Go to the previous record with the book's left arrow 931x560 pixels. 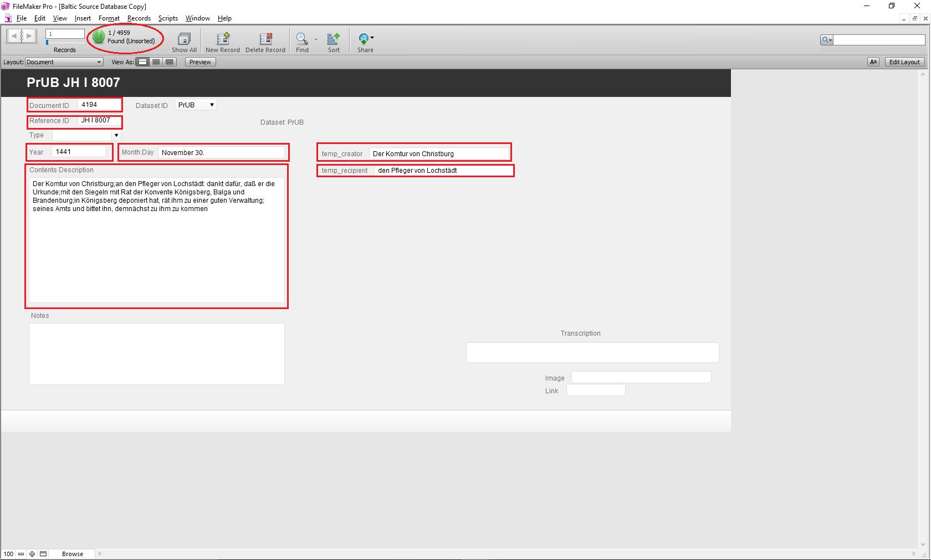pos(14,36)
